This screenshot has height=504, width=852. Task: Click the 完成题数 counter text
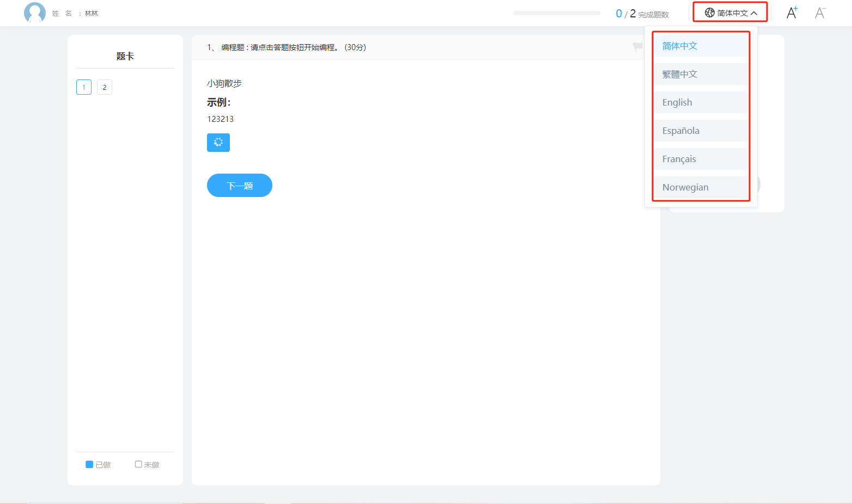(x=653, y=15)
